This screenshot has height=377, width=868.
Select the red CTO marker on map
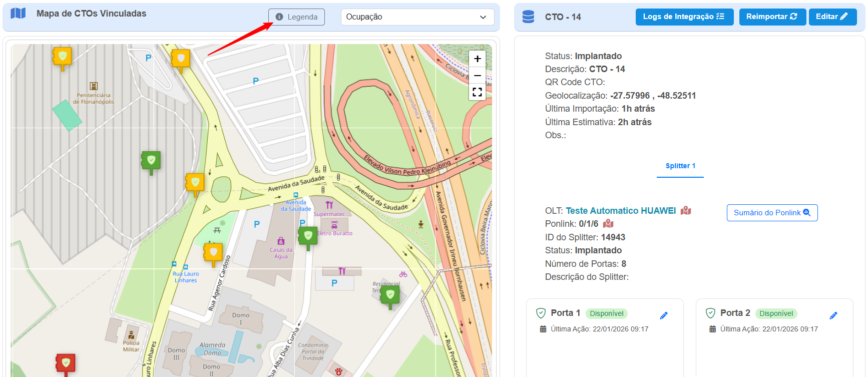pos(66,362)
